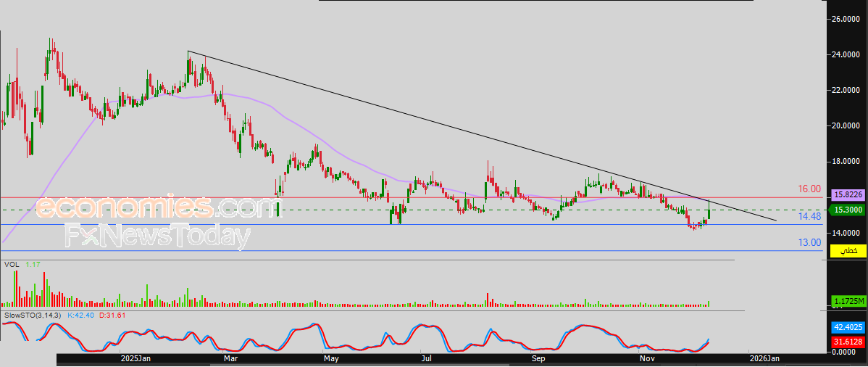Select 2026Jan on the time axis
Image resolution: width=868 pixels, height=367 pixels.
pos(764,358)
